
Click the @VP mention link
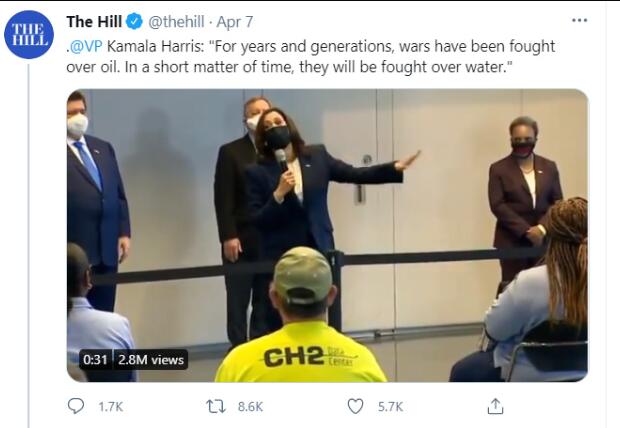click(x=85, y=46)
